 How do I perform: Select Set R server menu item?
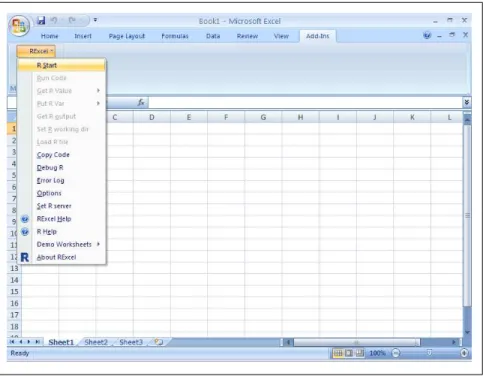(62, 206)
